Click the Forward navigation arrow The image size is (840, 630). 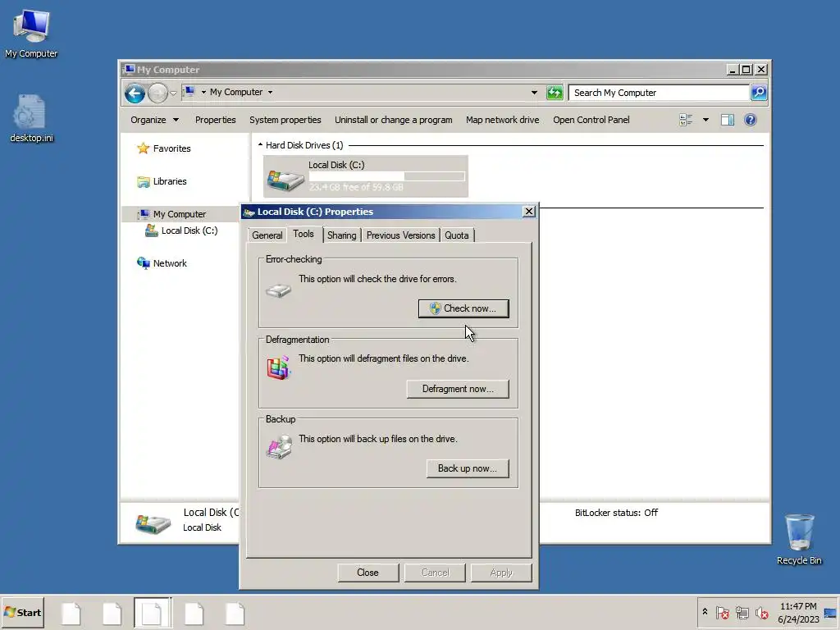tap(157, 94)
